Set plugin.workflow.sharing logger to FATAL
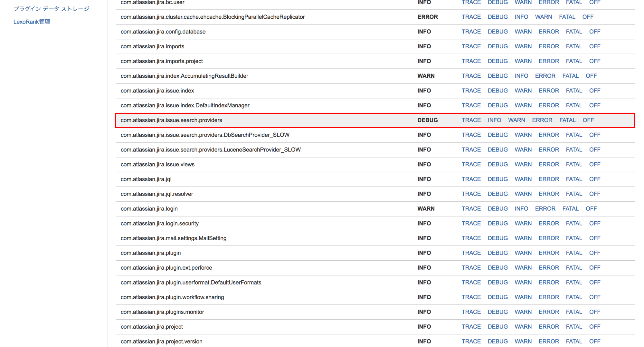The height and width of the screenshot is (347, 644). coord(574,297)
